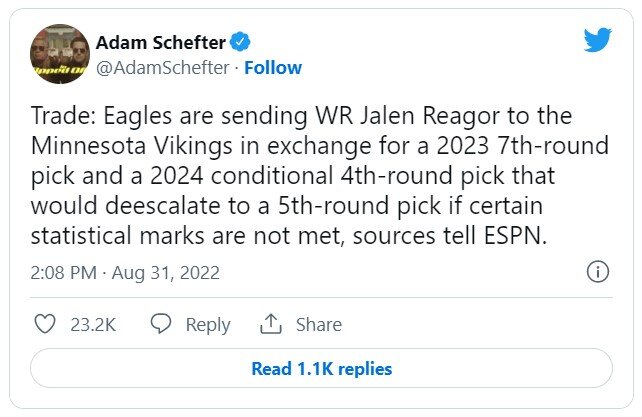Click the share arrow icon
The width and height of the screenshot is (642, 417).
(270, 324)
